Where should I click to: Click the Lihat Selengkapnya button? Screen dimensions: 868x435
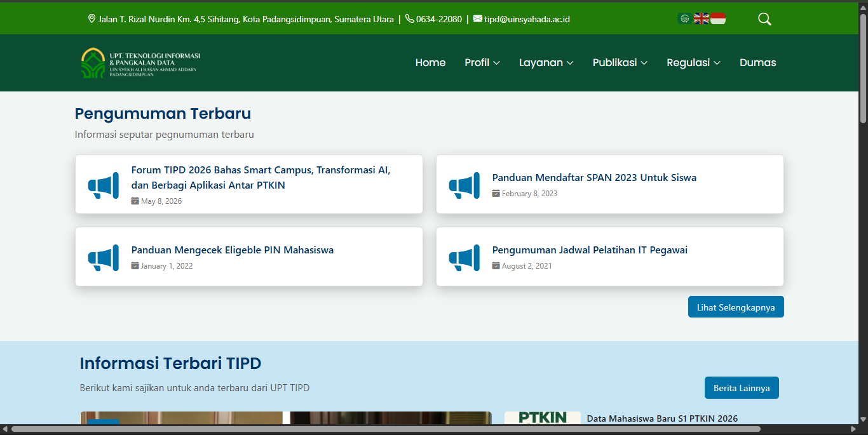click(x=736, y=307)
